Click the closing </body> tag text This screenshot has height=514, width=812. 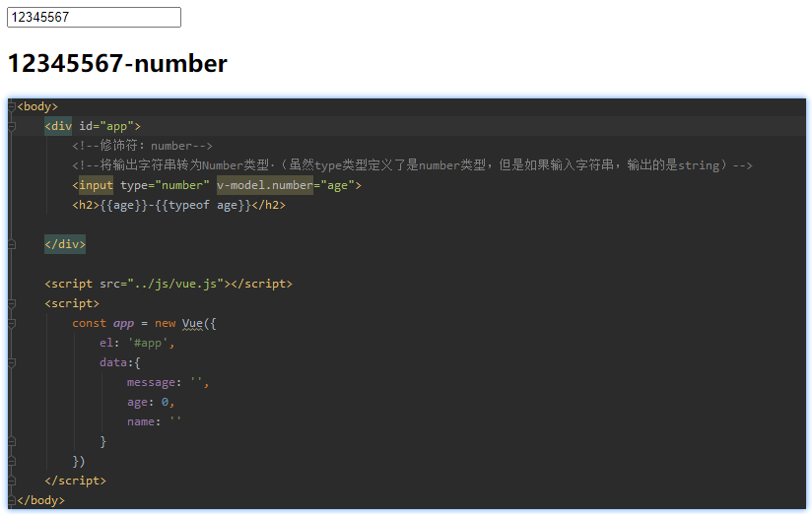[x=41, y=500]
